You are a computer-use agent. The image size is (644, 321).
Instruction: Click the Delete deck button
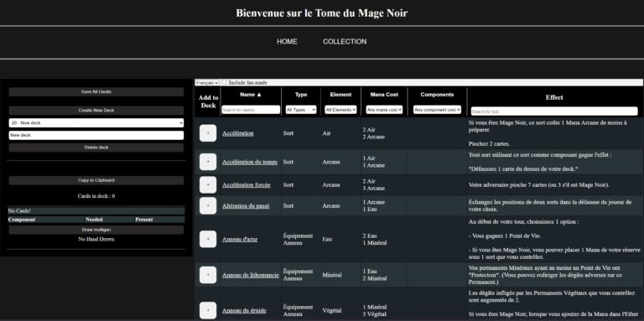(96, 148)
